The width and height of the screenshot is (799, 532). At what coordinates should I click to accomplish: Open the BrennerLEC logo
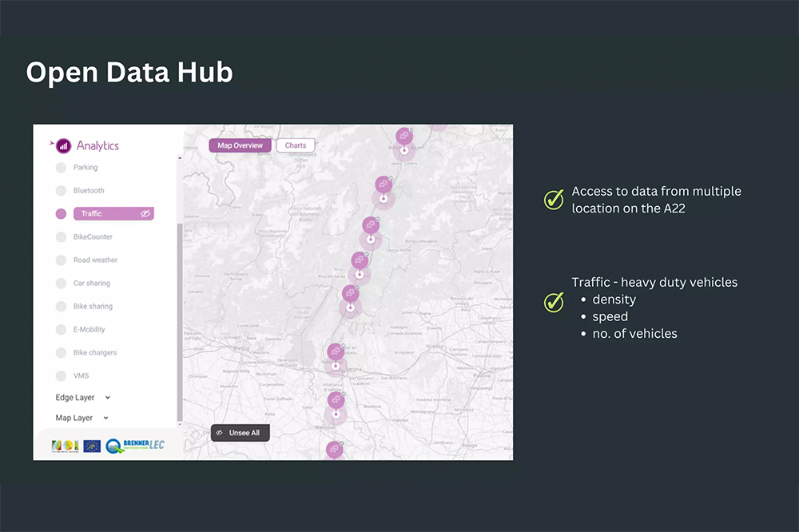click(135, 446)
